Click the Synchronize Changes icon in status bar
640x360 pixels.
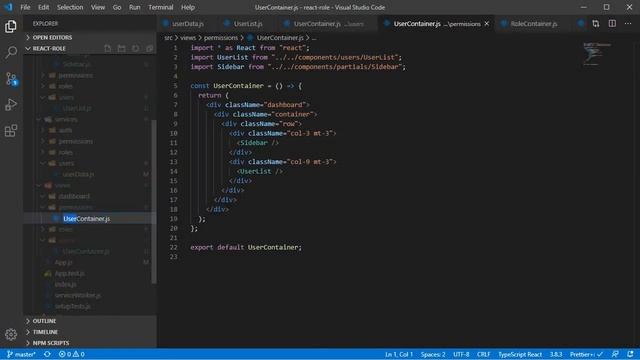coord(47,354)
